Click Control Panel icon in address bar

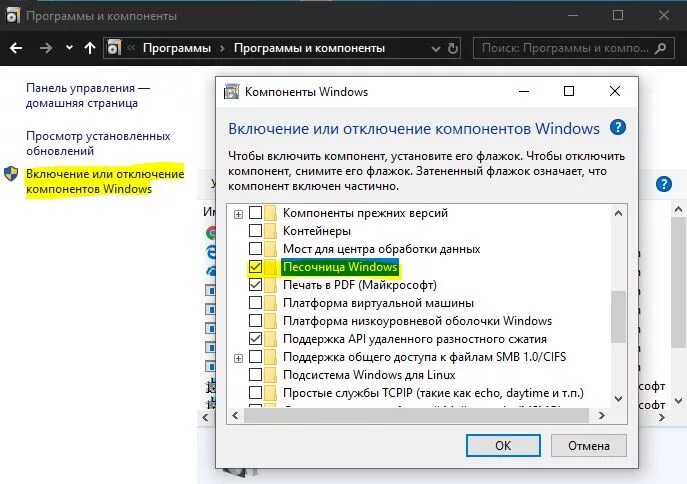tap(114, 48)
